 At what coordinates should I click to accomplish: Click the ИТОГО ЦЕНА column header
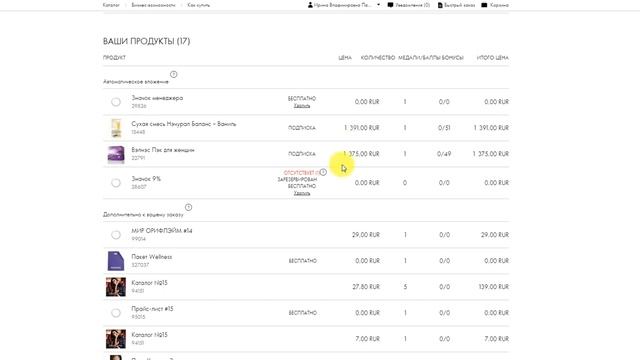pyautogui.click(x=493, y=58)
